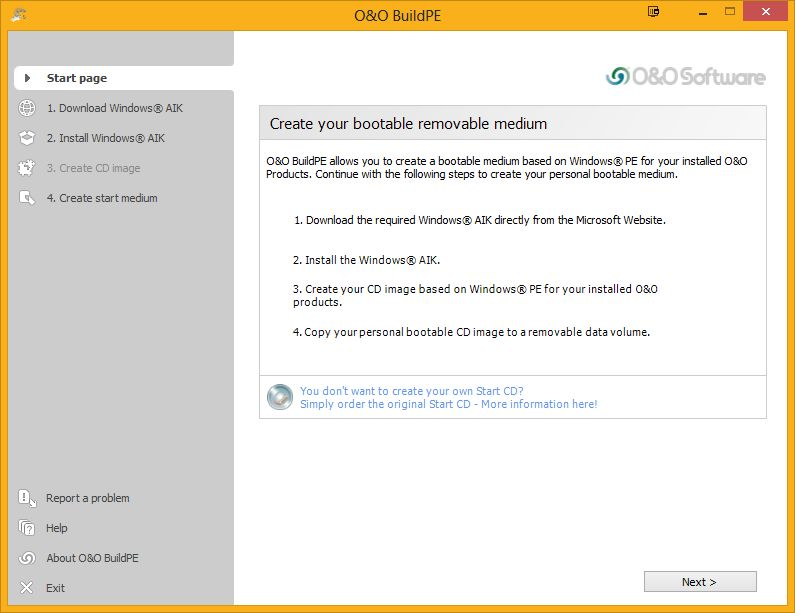This screenshot has height=613, width=795.
Task: Minimize the O&O BuildPE window
Action: 703,12
